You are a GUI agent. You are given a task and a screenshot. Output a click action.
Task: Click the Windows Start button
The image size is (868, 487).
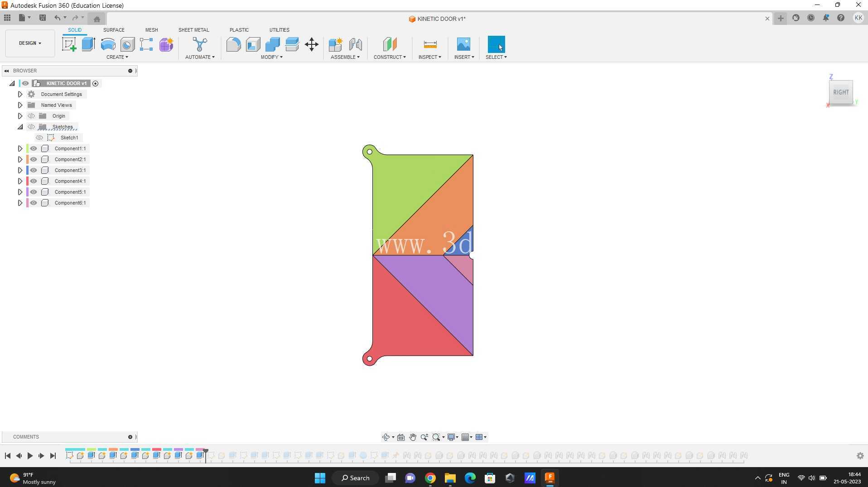click(x=320, y=478)
